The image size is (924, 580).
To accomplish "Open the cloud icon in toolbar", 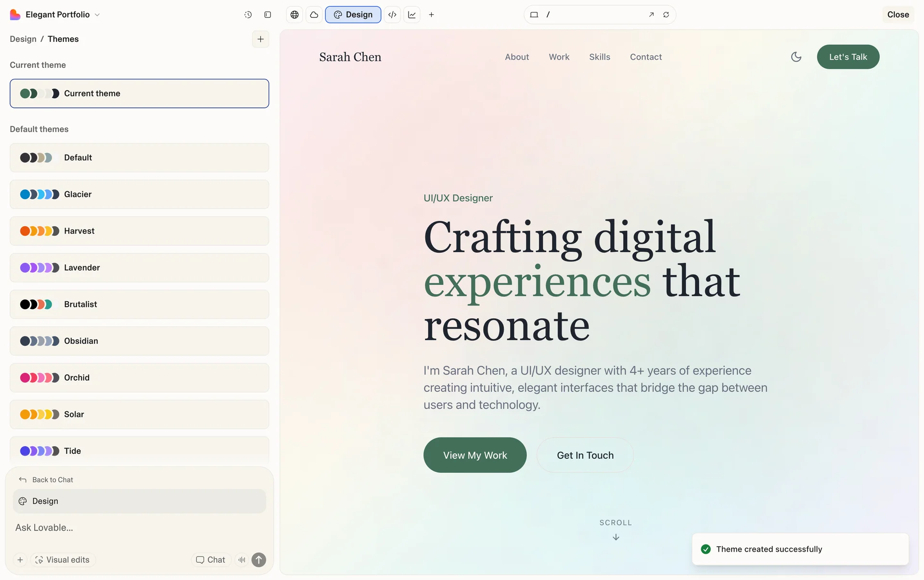I will coord(314,14).
